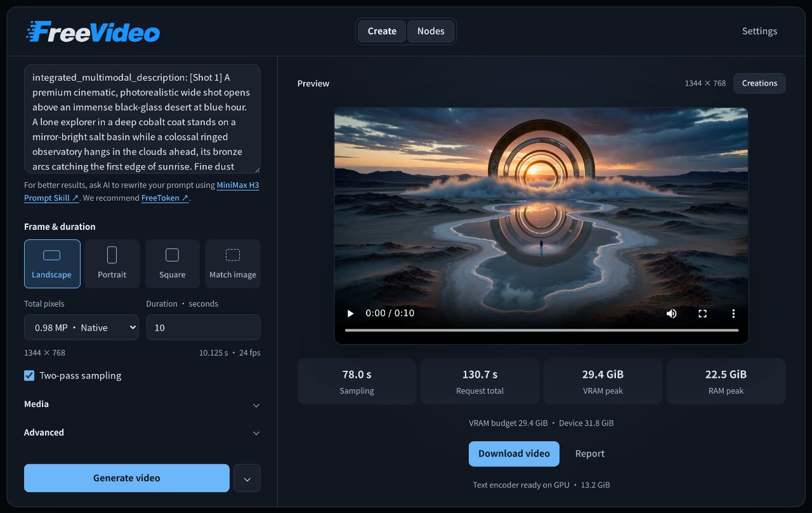The width and height of the screenshot is (812, 513).
Task: Open the FreeToken link
Action: (x=165, y=198)
